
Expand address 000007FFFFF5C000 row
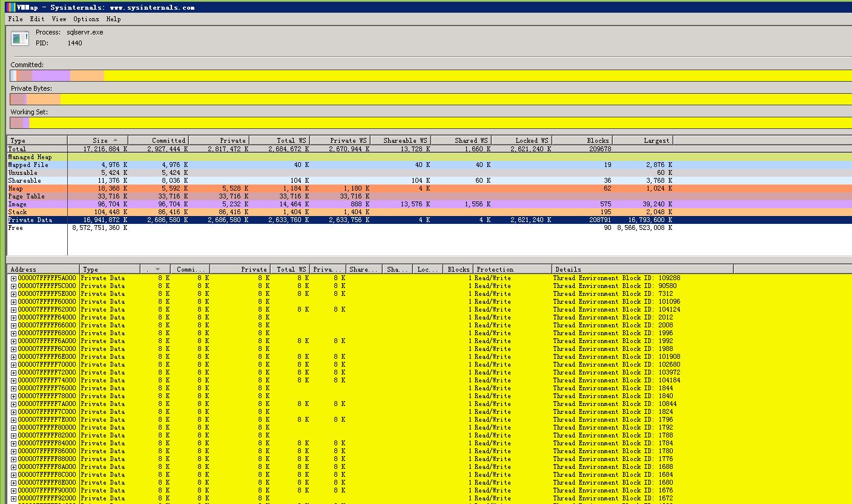click(13, 286)
